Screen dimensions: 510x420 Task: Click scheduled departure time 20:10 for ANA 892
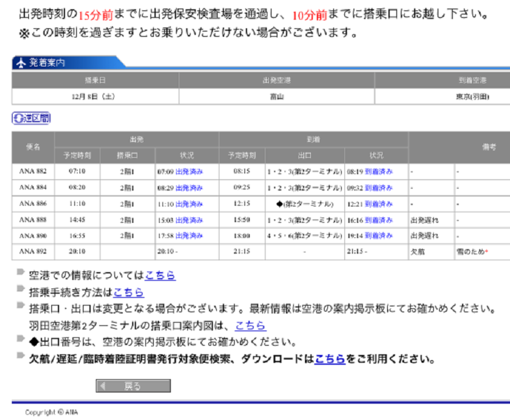[x=77, y=252]
